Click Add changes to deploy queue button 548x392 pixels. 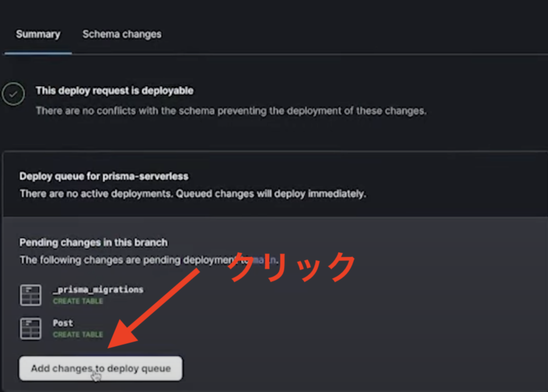point(100,368)
